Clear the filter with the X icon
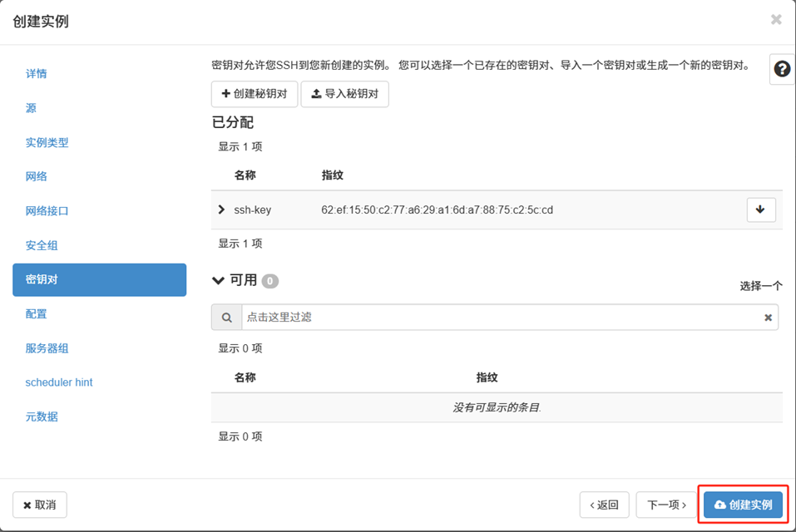Image resolution: width=796 pixels, height=532 pixels. [768, 318]
